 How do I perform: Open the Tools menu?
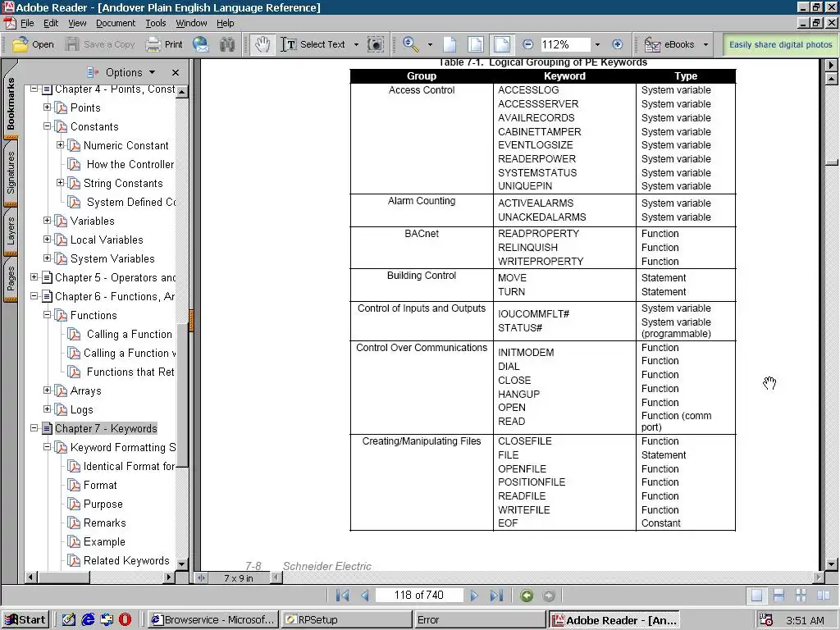click(x=156, y=23)
